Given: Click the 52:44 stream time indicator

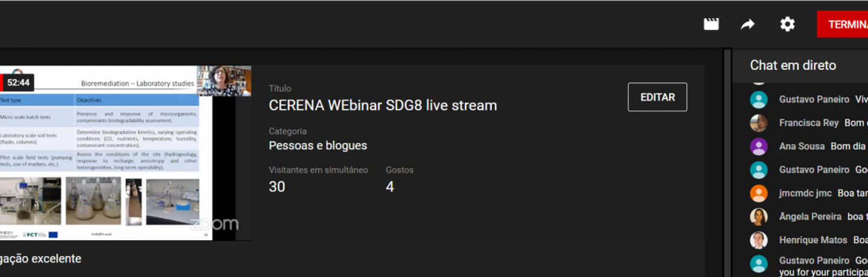Looking at the screenshot, I should click(18, 82).
